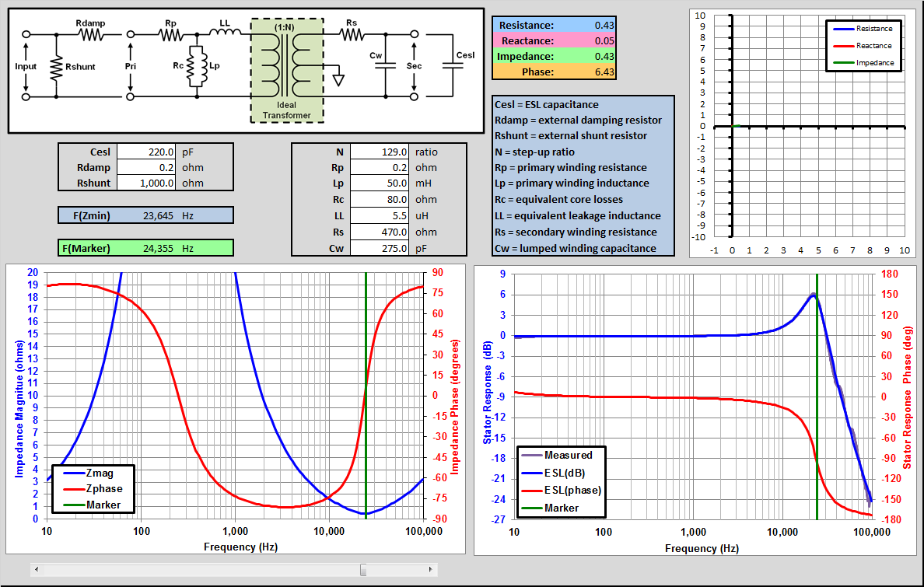Click the marker frequency scrollbar thumb
This screenshot has height=587, width=924.
pyautogui.click(x=363, y=569)
